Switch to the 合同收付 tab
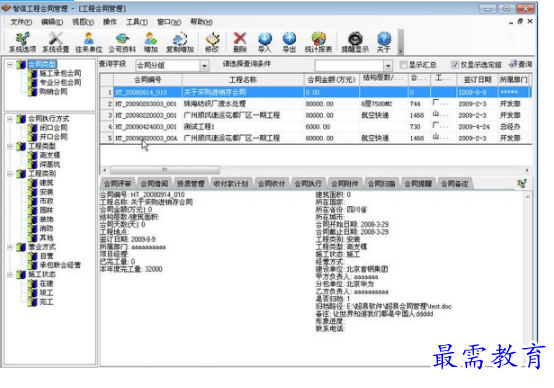 tap(271, 184)
